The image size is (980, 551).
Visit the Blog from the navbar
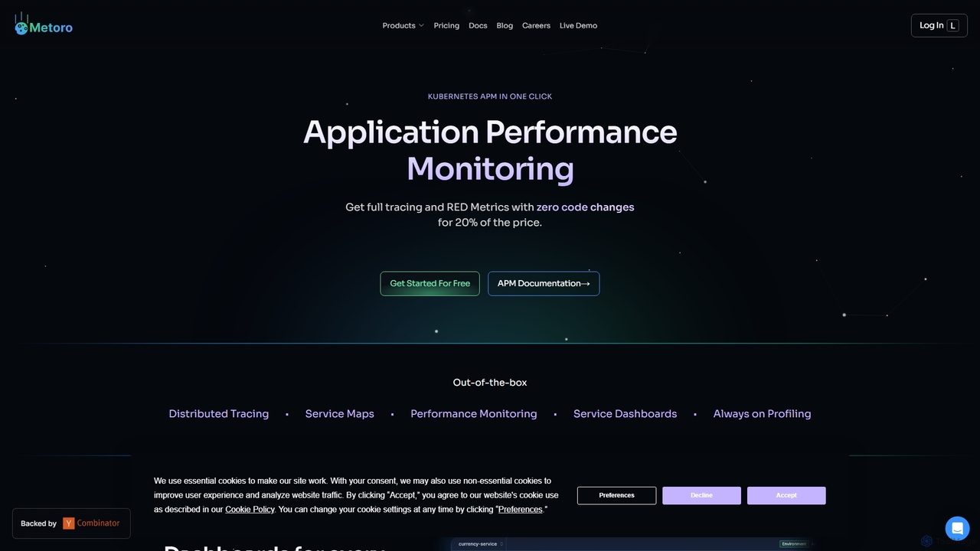(505, 25)
